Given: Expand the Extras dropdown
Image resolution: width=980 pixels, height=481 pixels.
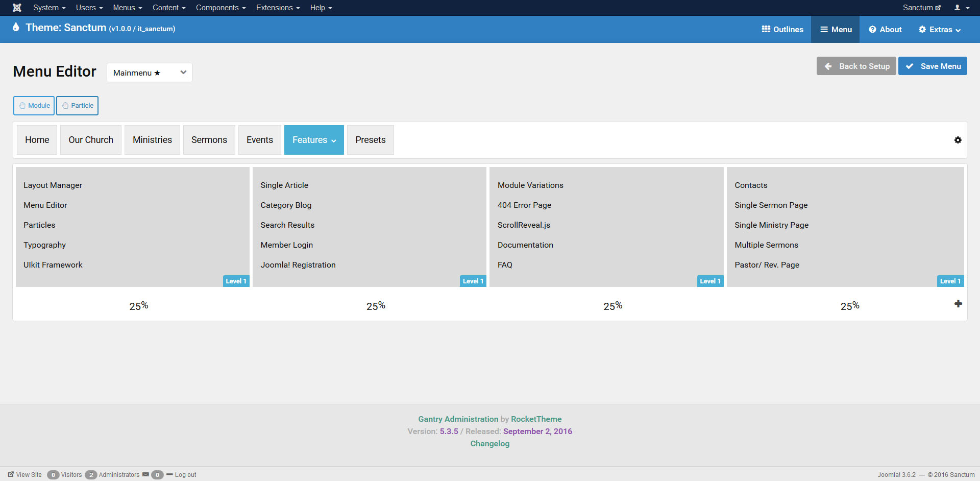Looking at the screenshot, I should click(939, 30).
